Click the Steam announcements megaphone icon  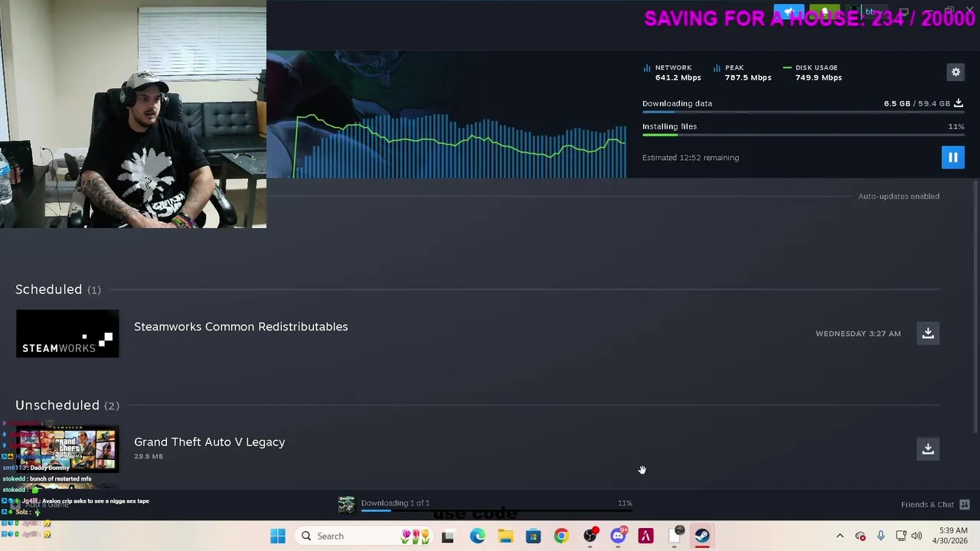click(789, 12)
